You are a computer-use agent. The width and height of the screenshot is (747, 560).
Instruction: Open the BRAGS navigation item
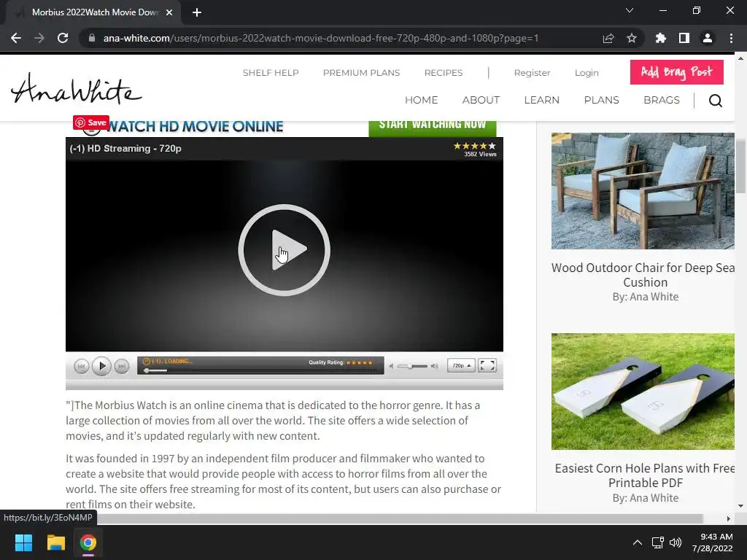(661, 100)
